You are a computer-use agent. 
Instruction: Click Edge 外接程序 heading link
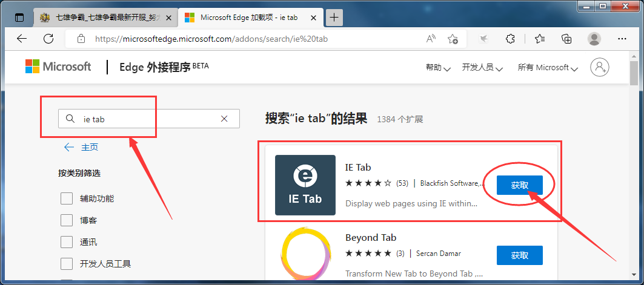(164, 67)
